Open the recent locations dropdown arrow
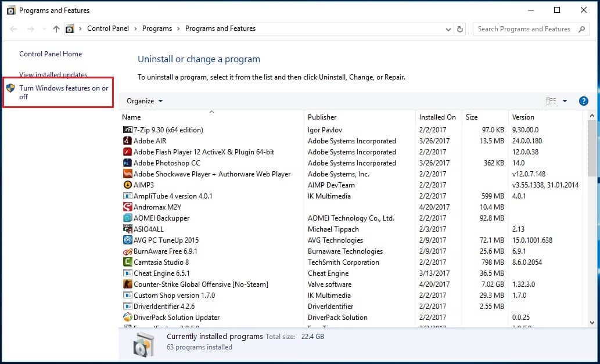 (44, 29)
